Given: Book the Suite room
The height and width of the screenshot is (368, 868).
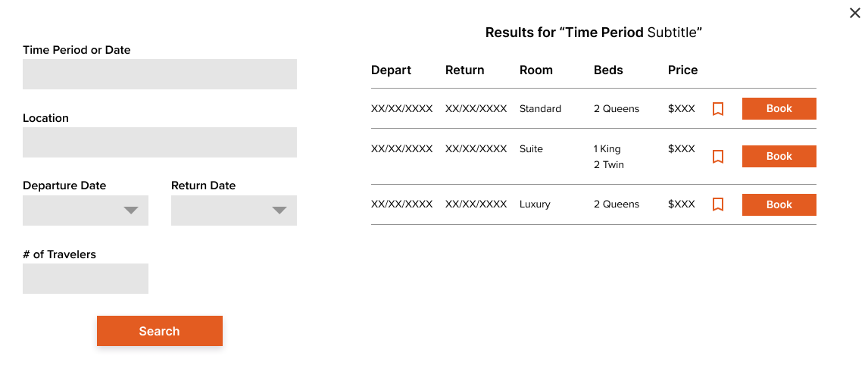Looking at the screenshot, I should [x=779, y=156].
